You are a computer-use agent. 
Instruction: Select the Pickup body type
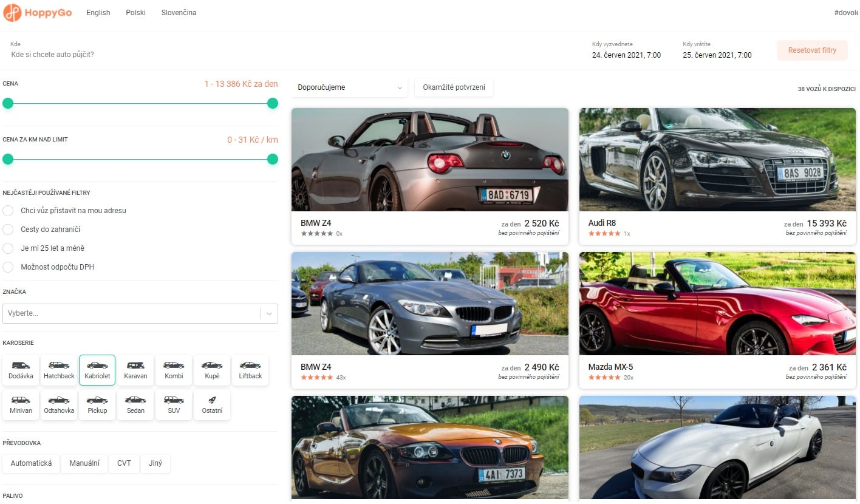click(97, 405)
